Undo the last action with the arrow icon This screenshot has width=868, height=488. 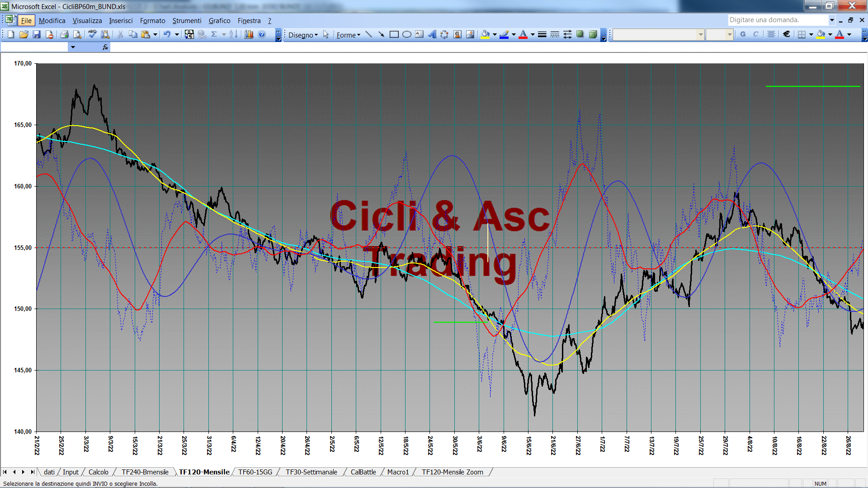coord(167,34)
